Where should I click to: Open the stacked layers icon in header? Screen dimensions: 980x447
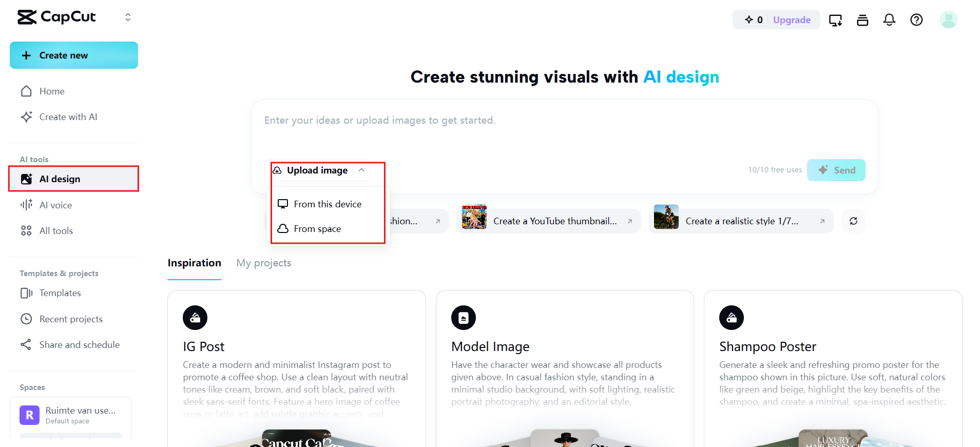click(862, 20)
